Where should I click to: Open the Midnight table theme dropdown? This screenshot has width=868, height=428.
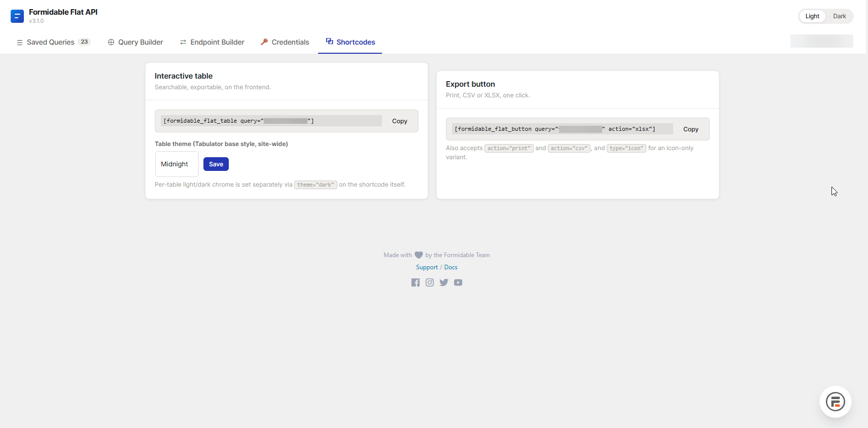[177, 164]
